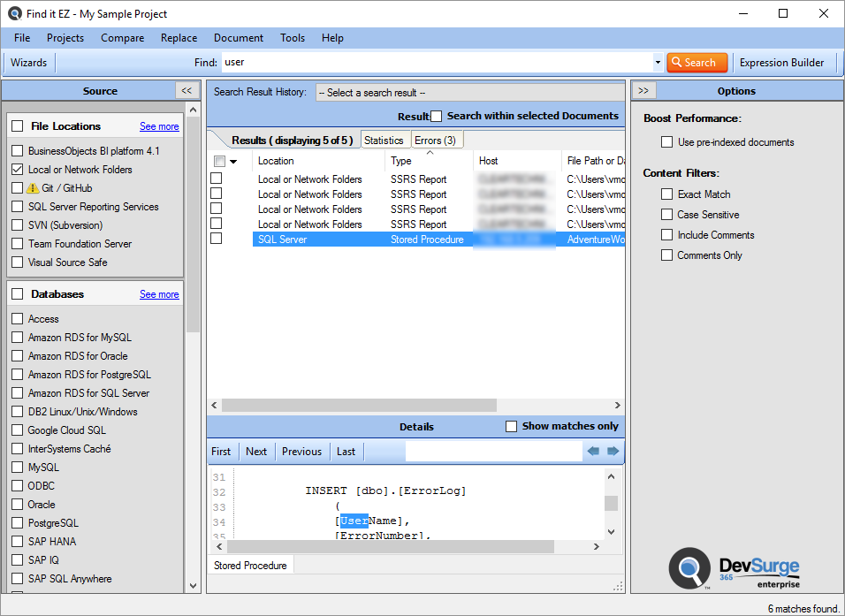Check the SAP HANA database
The width and height of the screenshot is (845, 616).
[18, 542]
